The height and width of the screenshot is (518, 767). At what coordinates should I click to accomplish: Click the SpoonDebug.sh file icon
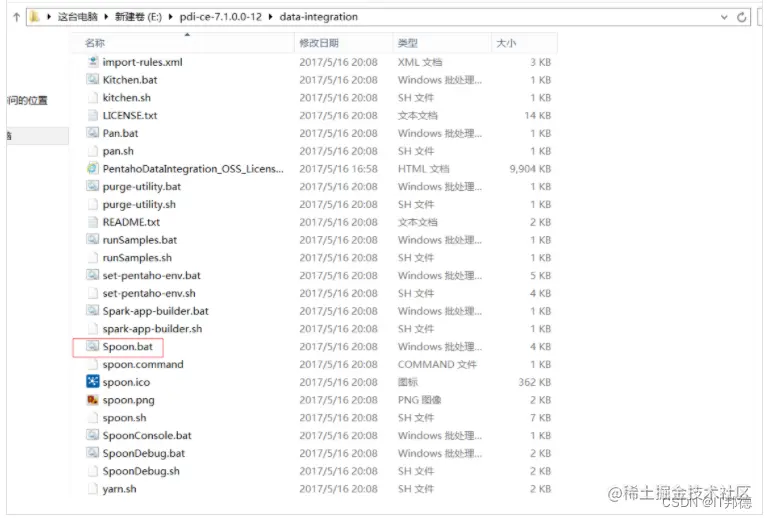pos(92,471)
